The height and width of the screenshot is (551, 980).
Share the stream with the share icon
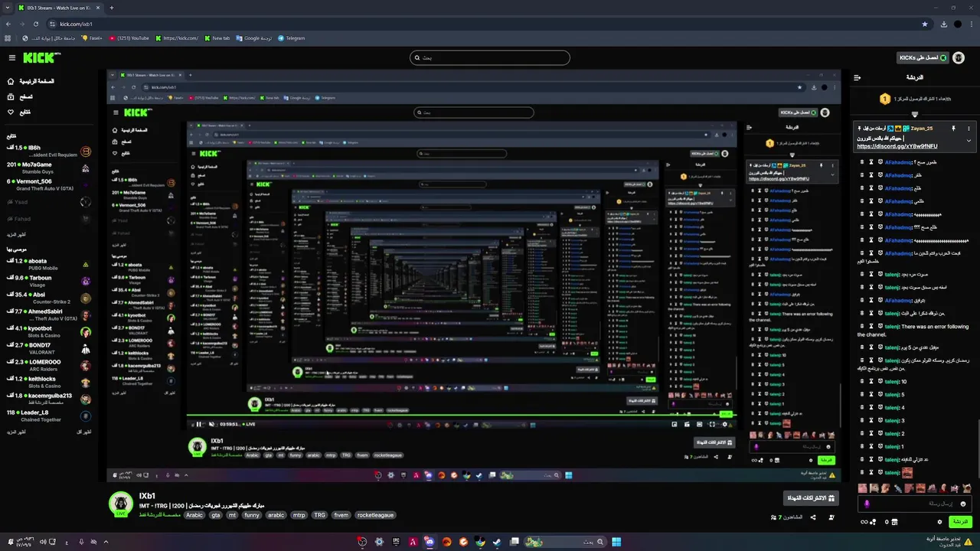[812, 517]
